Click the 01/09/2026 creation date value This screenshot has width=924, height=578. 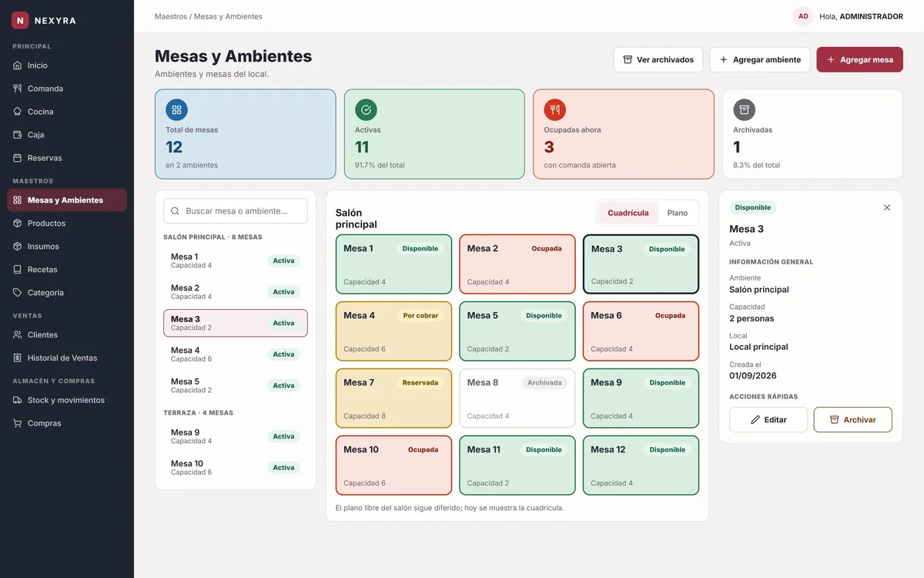click(x=753, y=376)
